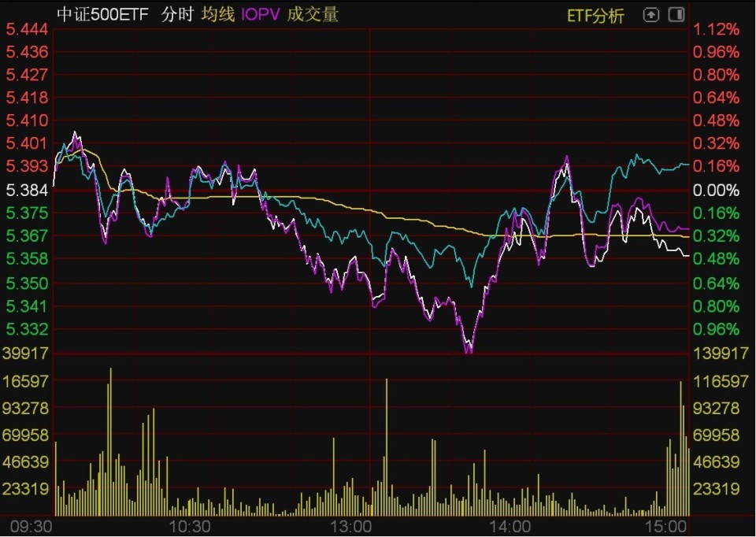Viewport: 756px width, 537px height.
Task: Click the up-arrow expand icon
Action: point(651,15)
